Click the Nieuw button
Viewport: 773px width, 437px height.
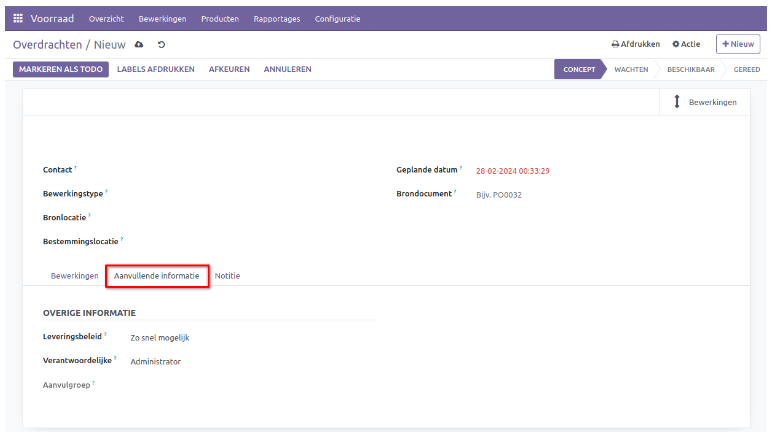click(x=738, y=44)
